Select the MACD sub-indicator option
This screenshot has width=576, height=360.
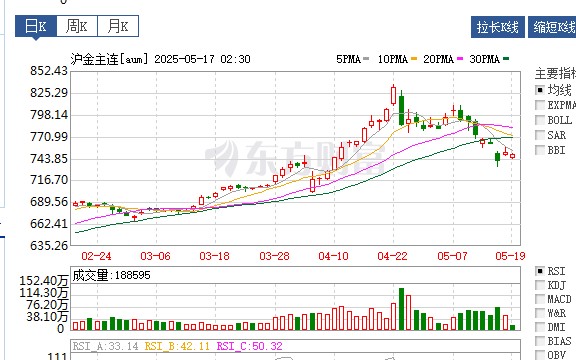click(540, 299)
